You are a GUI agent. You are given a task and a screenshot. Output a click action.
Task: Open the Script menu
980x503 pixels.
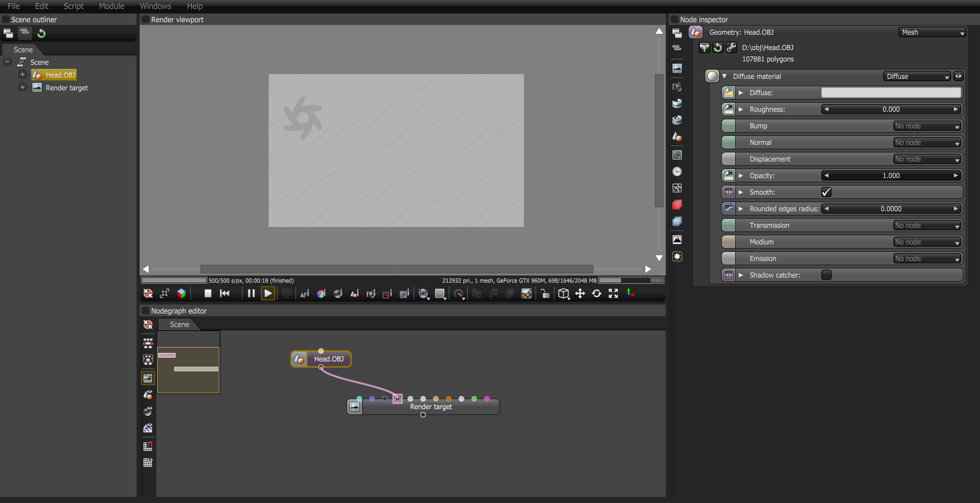pyautogui.click(x=74, y=6)
